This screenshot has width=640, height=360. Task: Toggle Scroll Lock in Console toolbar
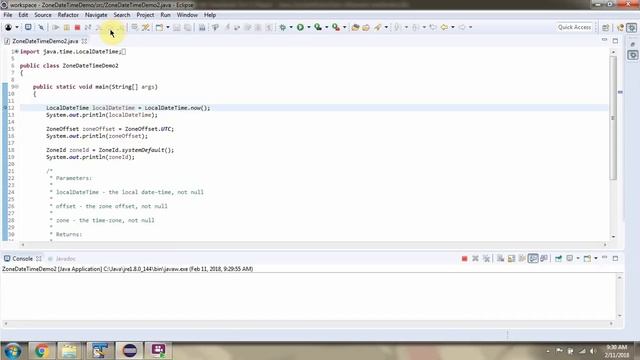pos(511,258)
